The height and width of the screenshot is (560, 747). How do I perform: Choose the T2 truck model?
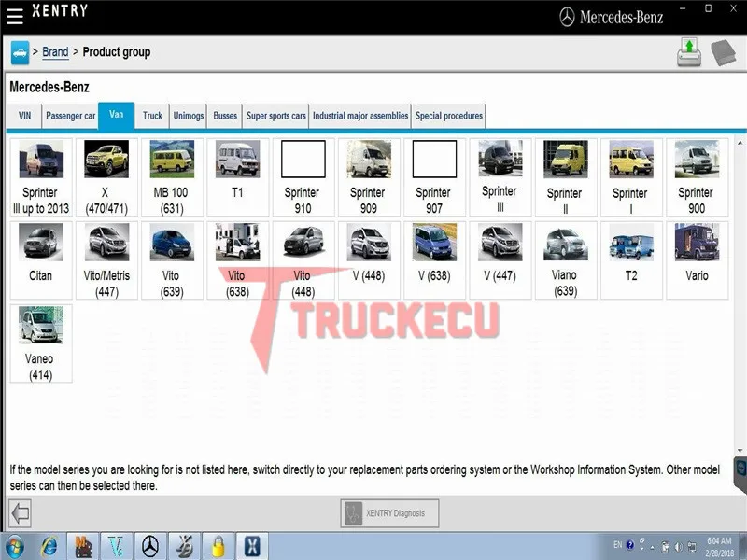(x=631, y=260)
